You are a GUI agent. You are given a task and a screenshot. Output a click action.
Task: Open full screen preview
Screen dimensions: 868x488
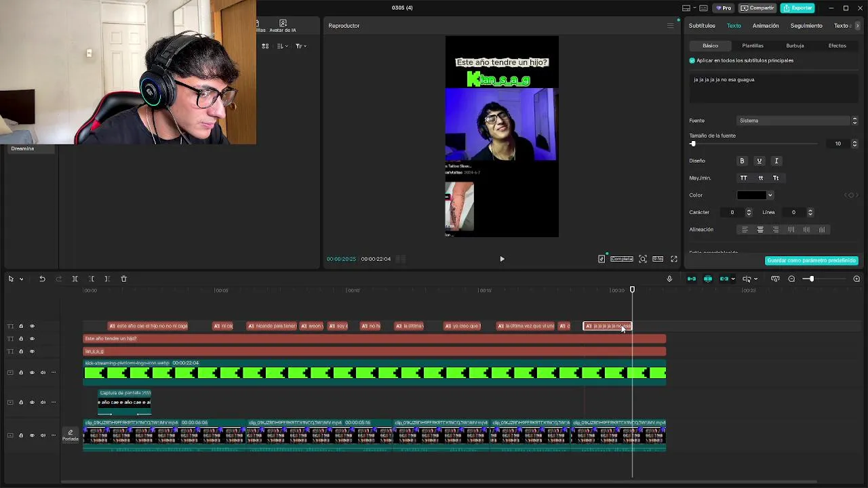tap(674, 259)
